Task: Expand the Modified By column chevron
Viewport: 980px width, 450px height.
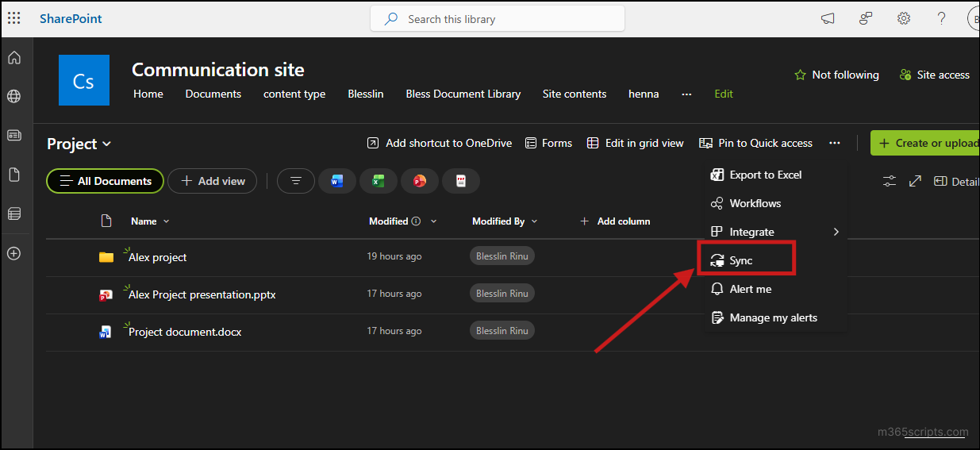Action: [x=534, y=221]
